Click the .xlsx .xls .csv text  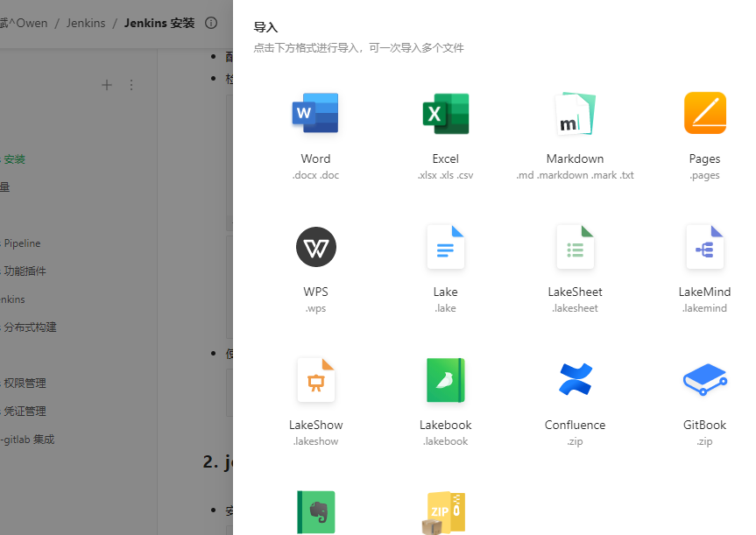coord(446,175)
